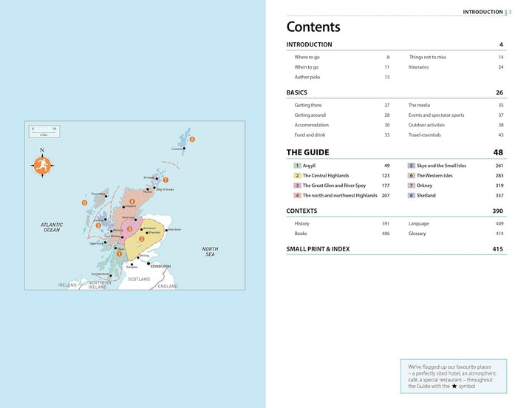The width and height of the screenshot is (532, 408).
Task: Click the orange marker 2 on the map
Action: (x=142, y=239)
